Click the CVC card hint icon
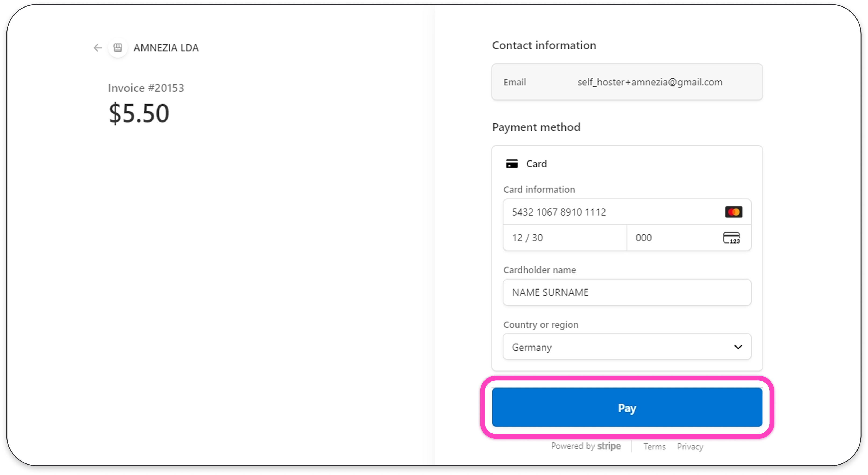Viewport: 868px width, 475px height. [x=731, y=238]
